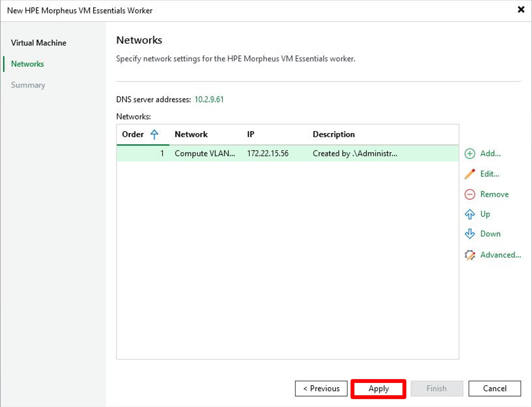Click the Down link text
Screen dimensions: 532x407
(x=490, y=234)
